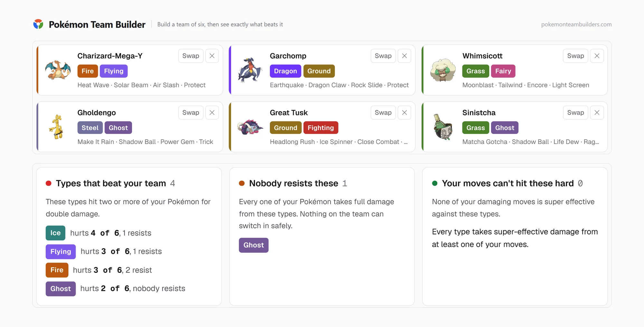This screenshot has height=327, width=644.
Task: Click Whimsicott's Fairy type badge
Action: 503,71
